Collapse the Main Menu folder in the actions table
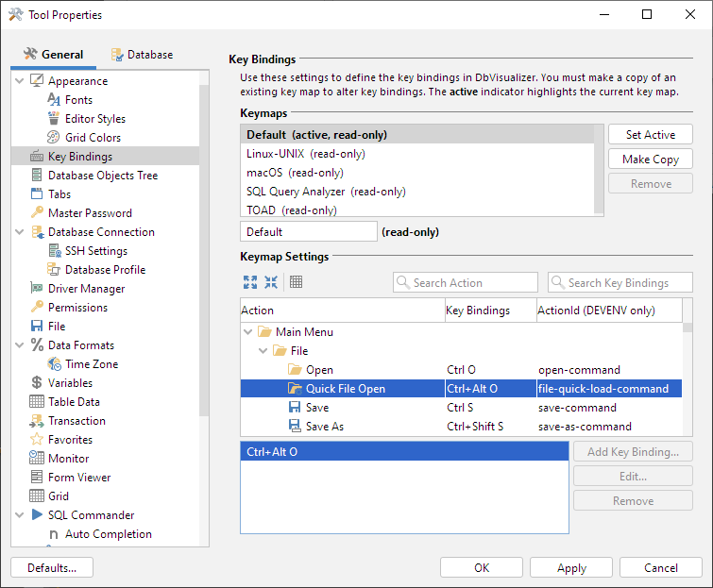 point(248,332)
